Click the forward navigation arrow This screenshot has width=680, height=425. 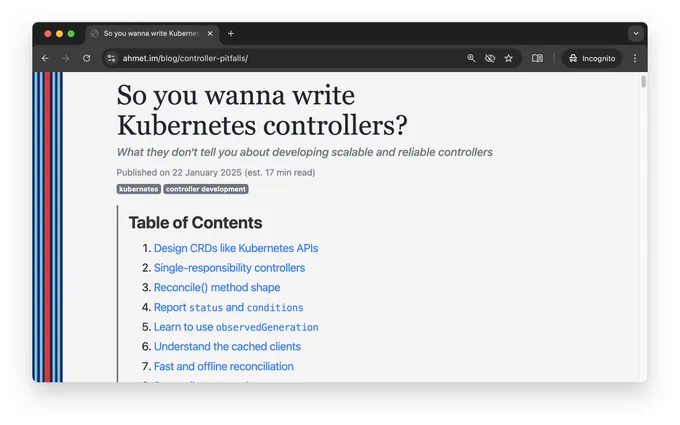65,58
